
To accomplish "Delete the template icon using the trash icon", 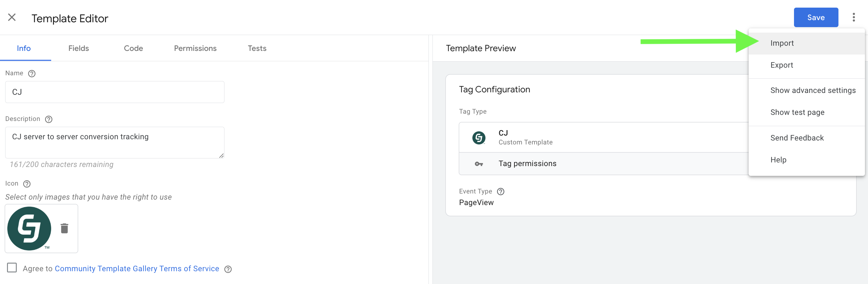I will (x=64, y=228).
